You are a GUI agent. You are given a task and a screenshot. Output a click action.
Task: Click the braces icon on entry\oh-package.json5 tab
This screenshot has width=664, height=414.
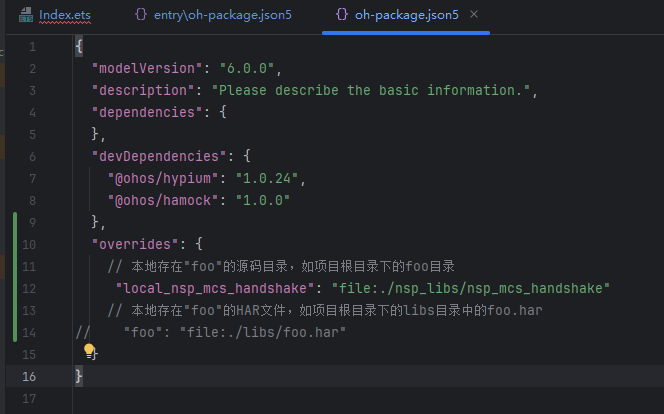pos(141,16)
